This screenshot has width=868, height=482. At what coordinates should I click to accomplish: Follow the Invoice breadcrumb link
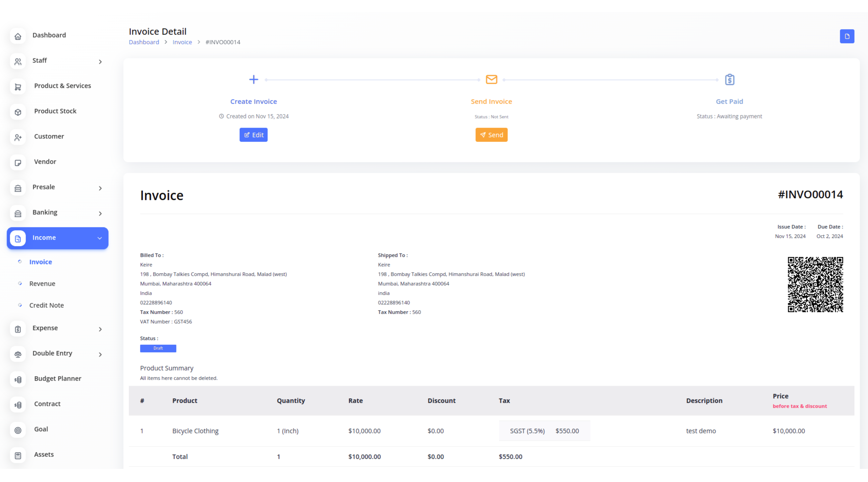pos(182,42)
